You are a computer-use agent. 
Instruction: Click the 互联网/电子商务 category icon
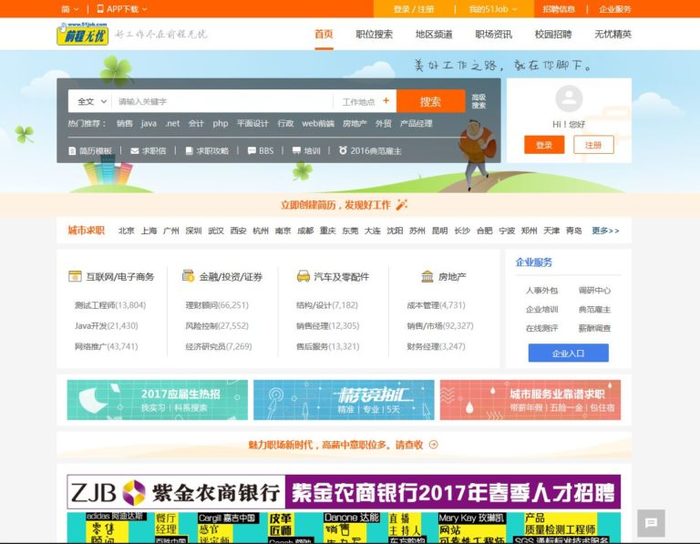click(74, 277)
